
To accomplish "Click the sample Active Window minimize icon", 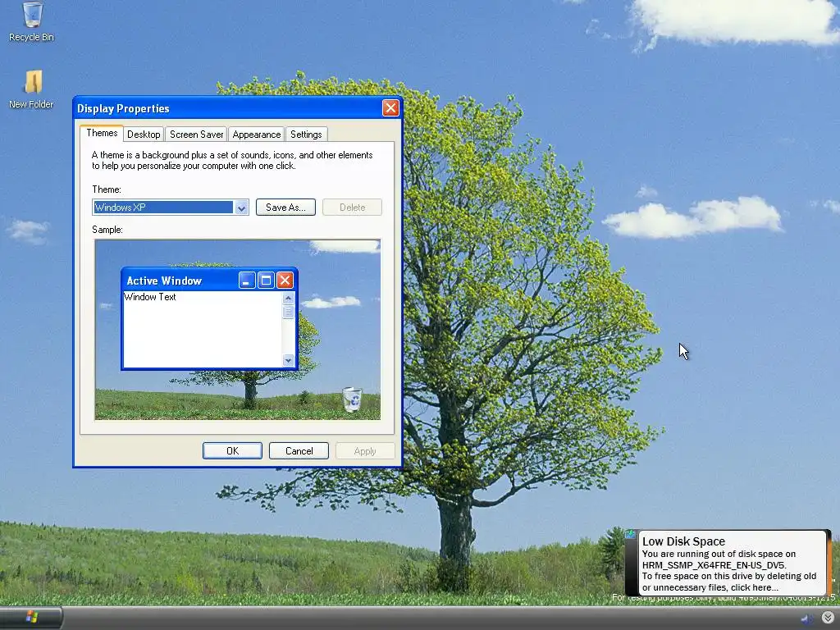I will [x=246, y=281].
